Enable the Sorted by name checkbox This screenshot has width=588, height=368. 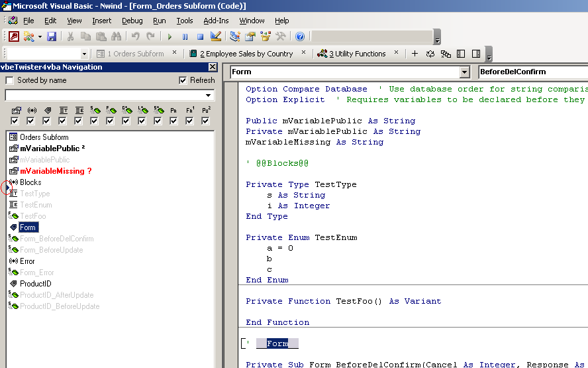[x=10, y=80]
